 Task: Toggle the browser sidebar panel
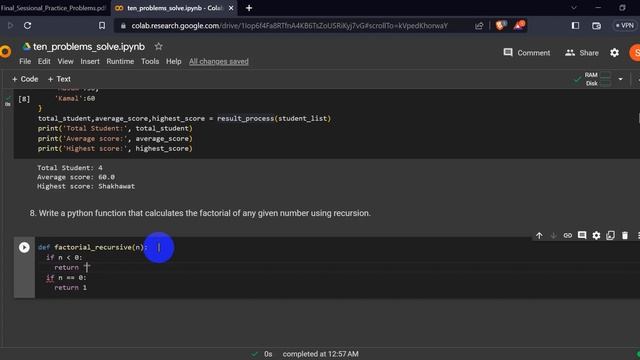click(575, 26)
